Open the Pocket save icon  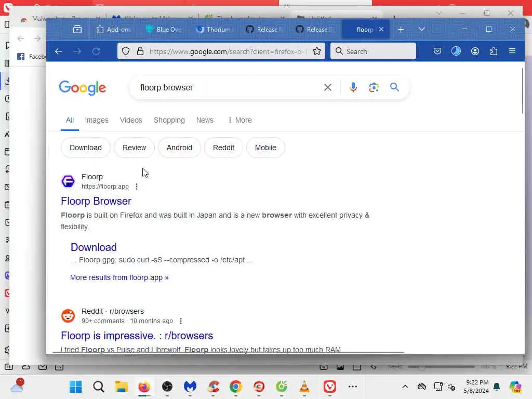(437, 51)
